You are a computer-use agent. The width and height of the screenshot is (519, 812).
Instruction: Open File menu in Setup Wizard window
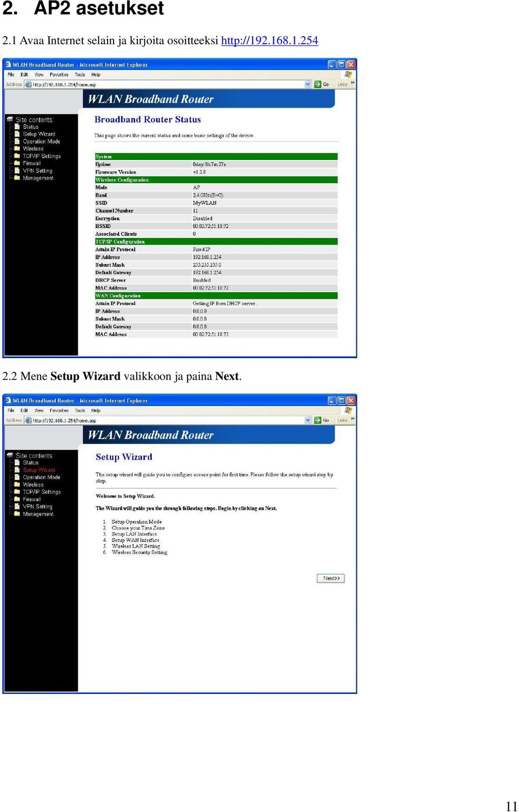click(x=11, y=411)
